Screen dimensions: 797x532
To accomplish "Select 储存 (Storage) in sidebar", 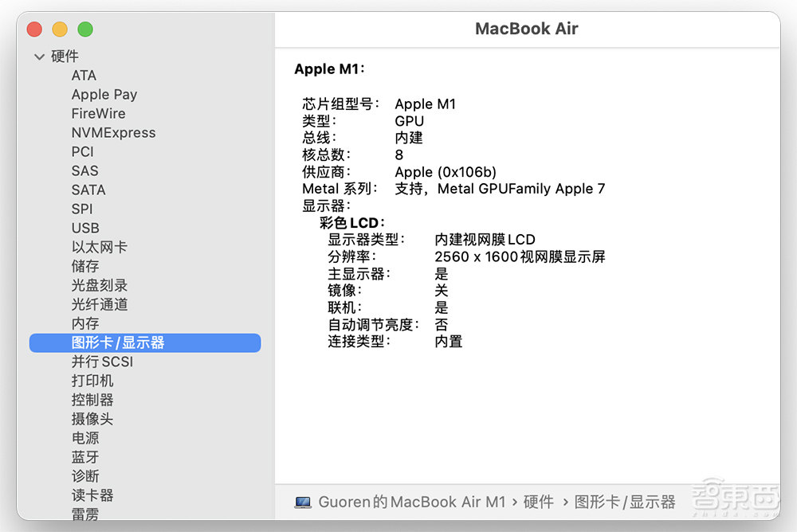I will [x=84, y=266].
